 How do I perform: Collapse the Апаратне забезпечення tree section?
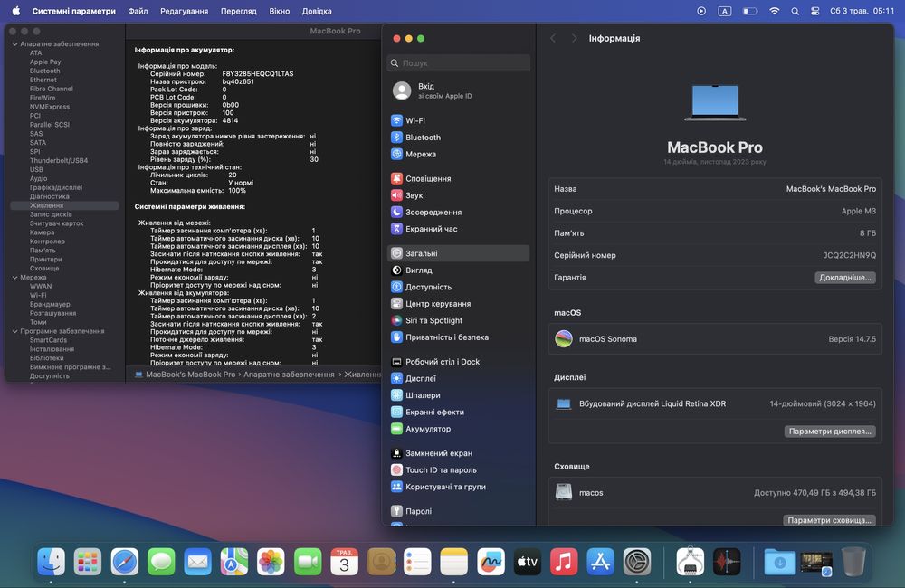15,43
